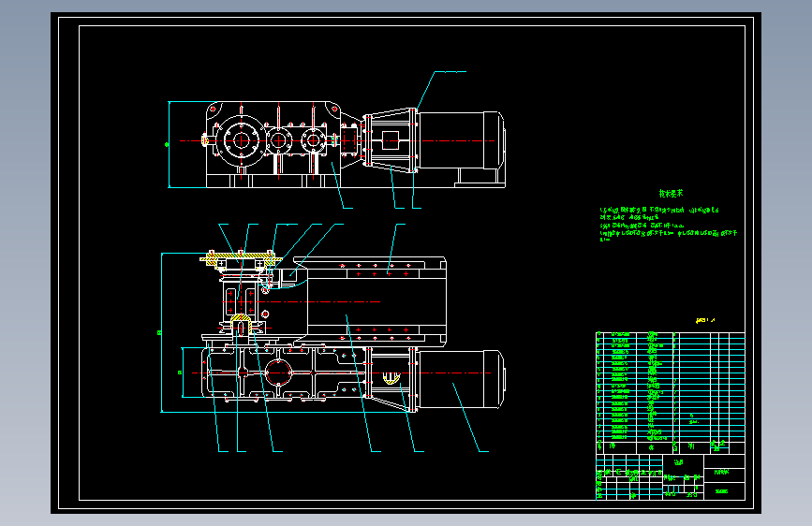Viewport: 812px width, 526px height.
Task: Click the yellow hatched flange plate atop the lower view
Action: coord(241,256)
